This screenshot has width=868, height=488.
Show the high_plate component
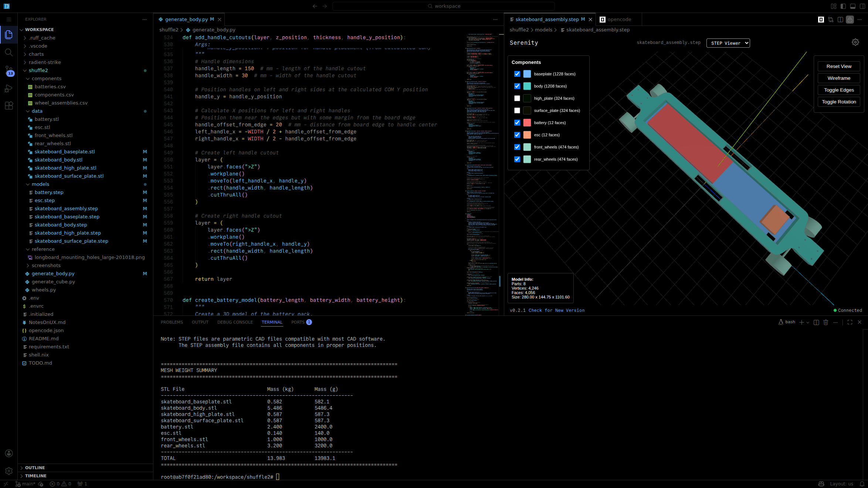517,98
